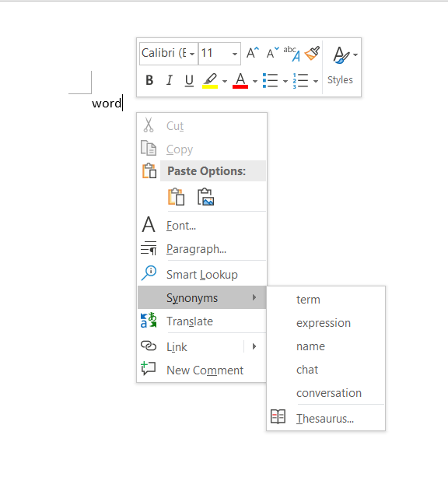Toggle Bold formatting
448x481 pixels.
tap(149, 80)
